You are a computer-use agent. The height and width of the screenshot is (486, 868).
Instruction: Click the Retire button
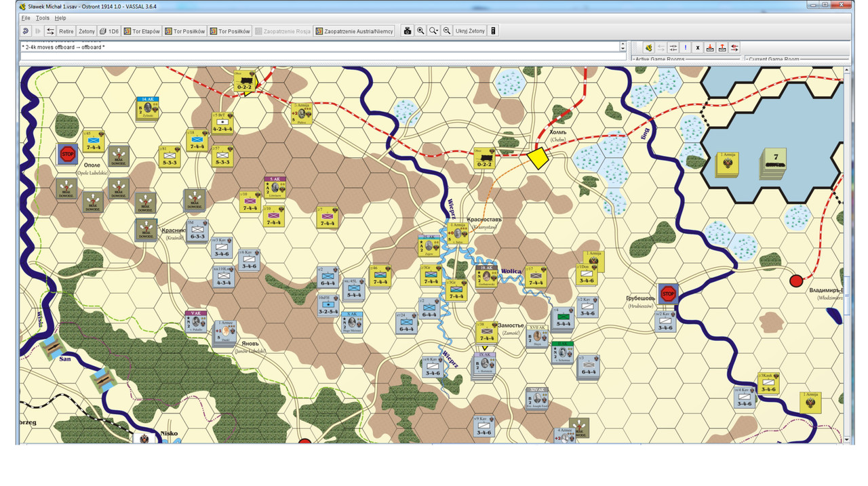coord(66,31)
